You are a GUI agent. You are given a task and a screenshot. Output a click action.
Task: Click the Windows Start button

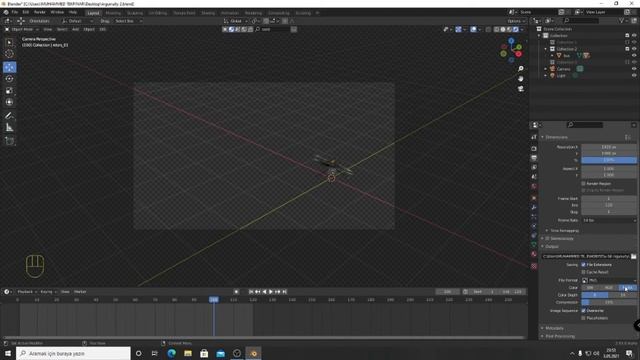[8, 353]
